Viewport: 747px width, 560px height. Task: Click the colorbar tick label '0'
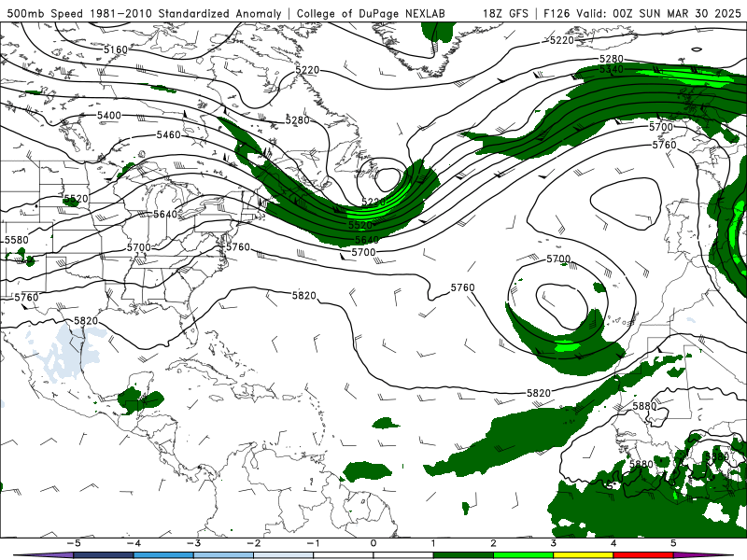pyautogui.click(x=373, y=543)
